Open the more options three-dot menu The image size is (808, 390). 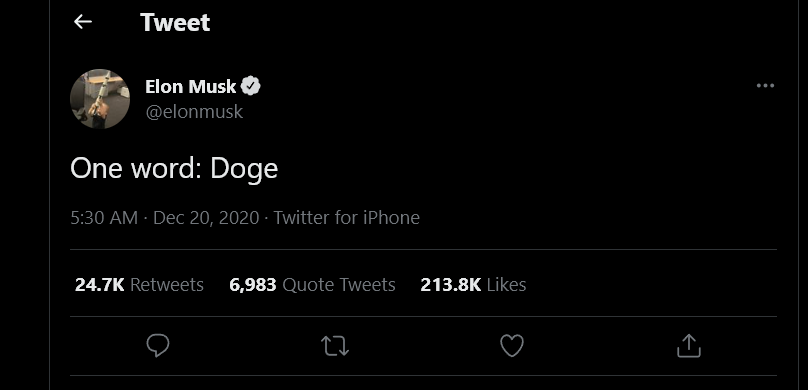click(x=765, y=86)
